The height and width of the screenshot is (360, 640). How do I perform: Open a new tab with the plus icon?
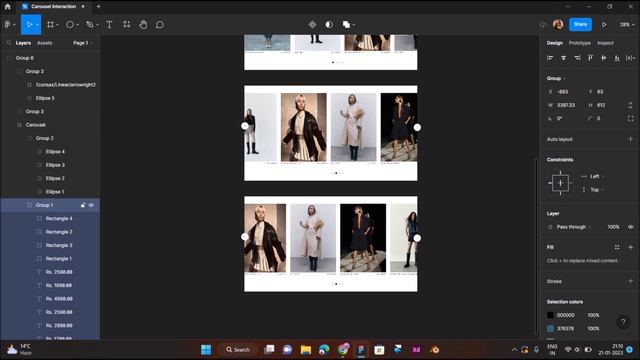pyautogui.click(x=98, y=7)
